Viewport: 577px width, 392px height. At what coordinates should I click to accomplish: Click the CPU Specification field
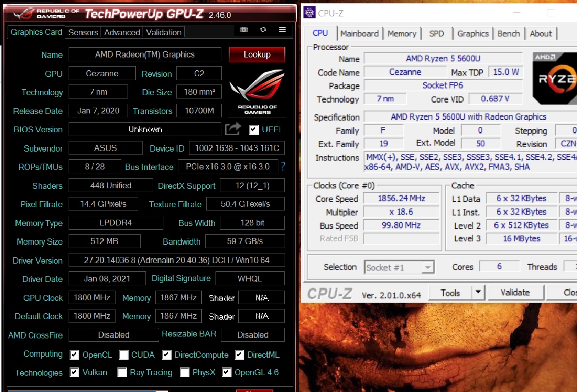(x=470, y=116)
